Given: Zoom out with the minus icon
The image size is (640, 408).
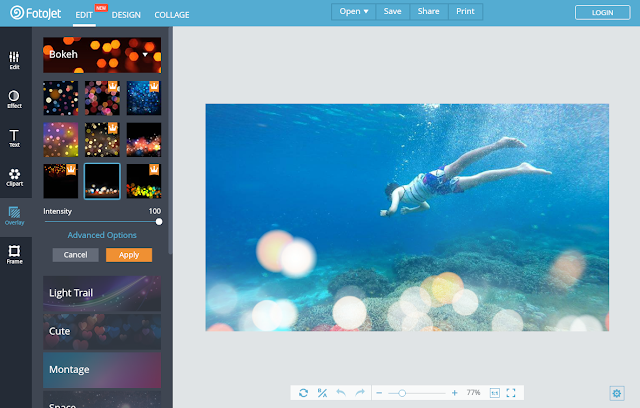Looking at the screenshot, I should 379,393.
